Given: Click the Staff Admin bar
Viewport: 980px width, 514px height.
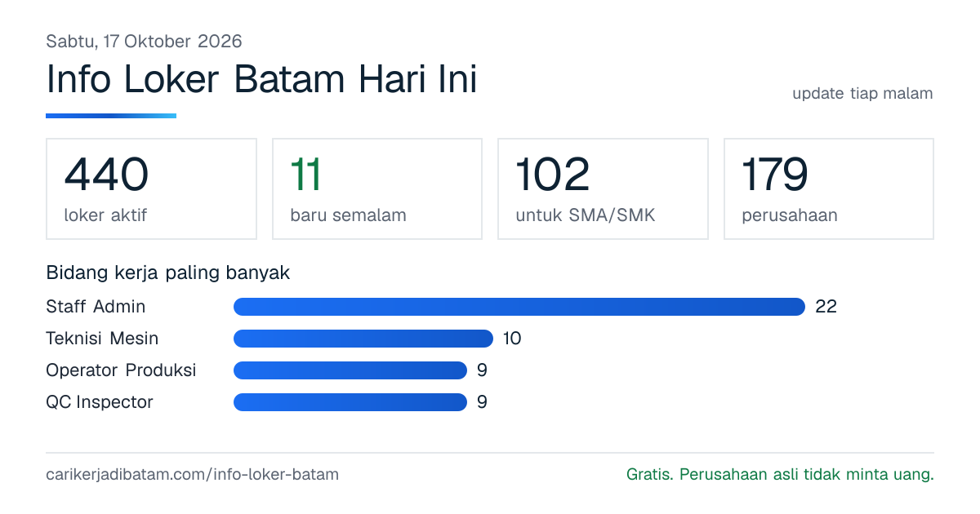Looking at the screenshot, I should 519,307.
